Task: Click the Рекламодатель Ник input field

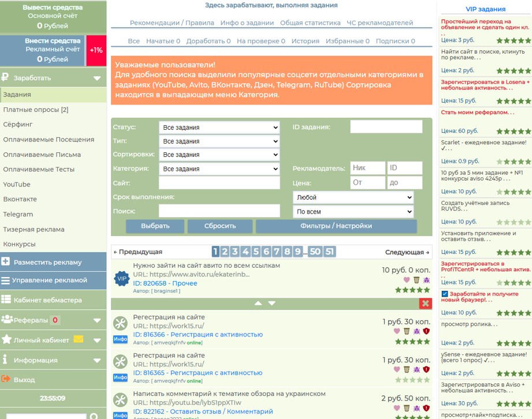Action: click(368, 168)
